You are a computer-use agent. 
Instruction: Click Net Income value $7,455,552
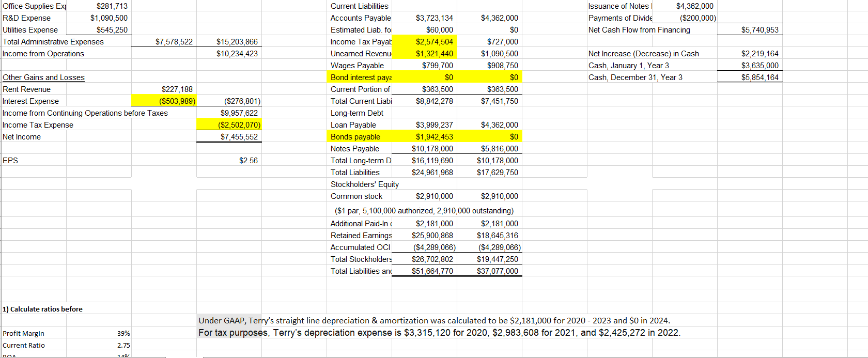(239, 137)
